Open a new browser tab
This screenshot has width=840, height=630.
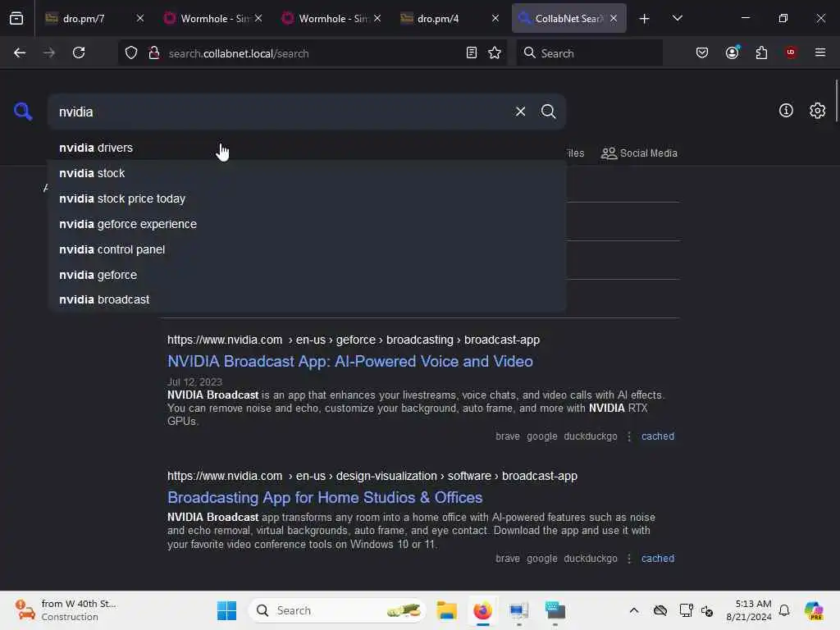645,19
